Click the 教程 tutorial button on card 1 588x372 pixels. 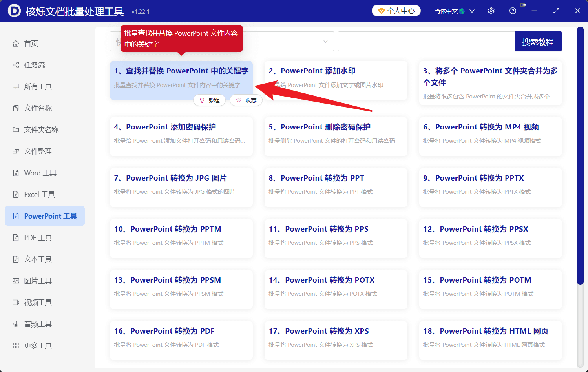[210, 100]
